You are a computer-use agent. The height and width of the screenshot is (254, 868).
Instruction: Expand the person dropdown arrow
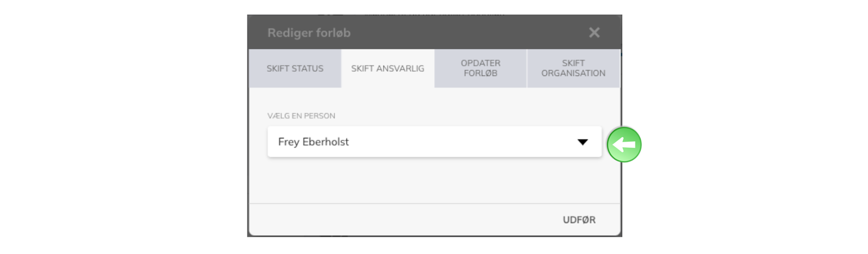tap(583, 142)
